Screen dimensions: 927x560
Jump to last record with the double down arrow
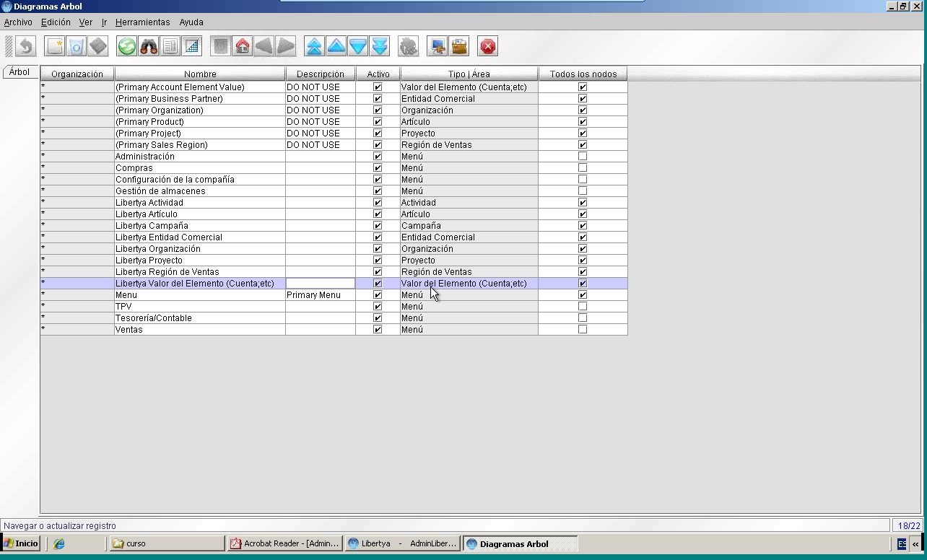tap(380, 47)
